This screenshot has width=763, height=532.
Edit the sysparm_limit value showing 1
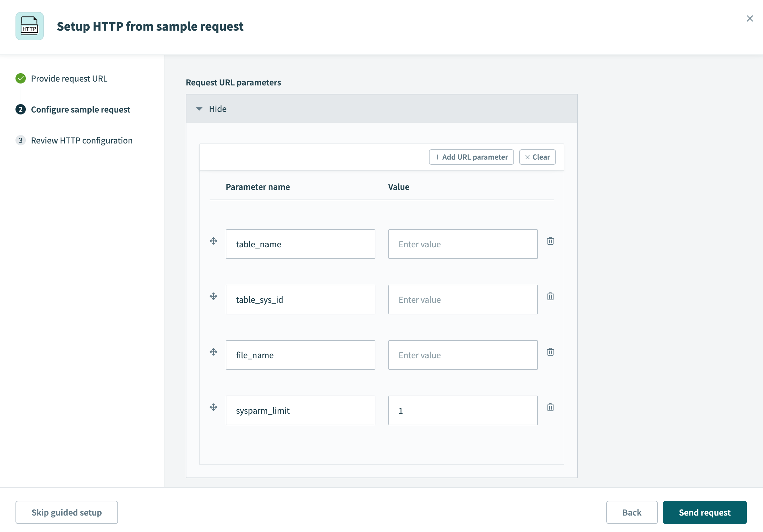pyautogui.click(x=462, y=410)
